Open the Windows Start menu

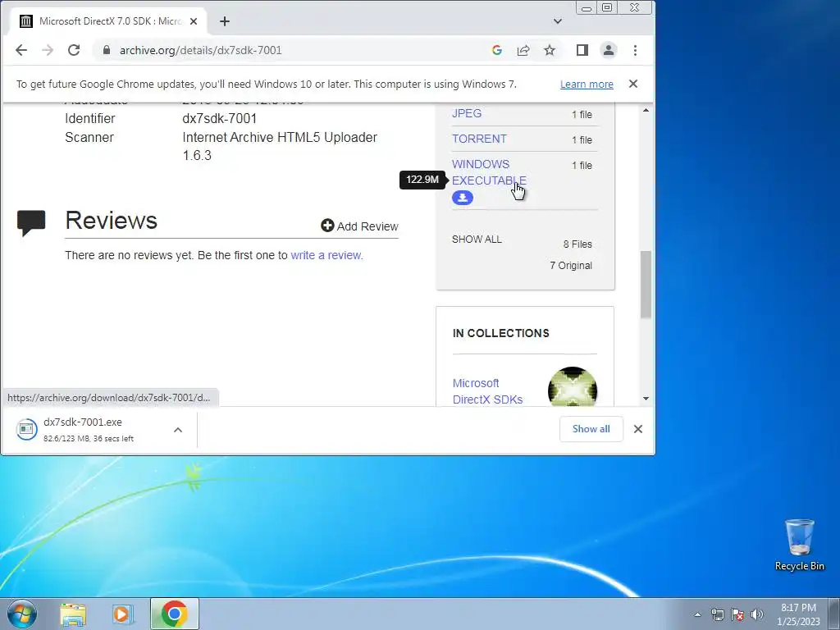pyautogui.click(x=22, y=614)
